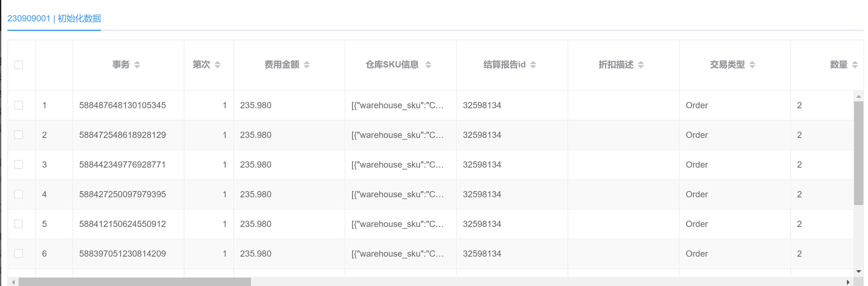The height and width of the screenshot is (286, 868).
Task: Click quantity 2 in row 6
Action: (x=799, y=253)
